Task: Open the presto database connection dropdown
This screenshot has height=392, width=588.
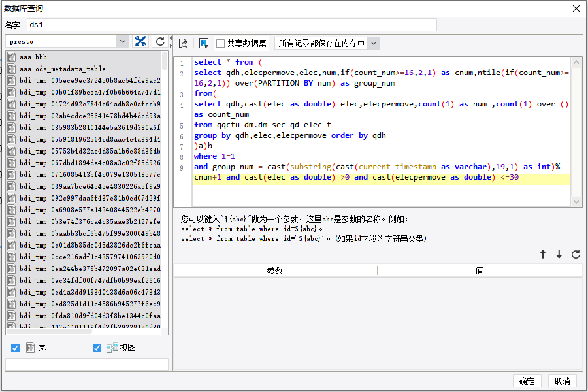Action: click(x=123, y=41)
